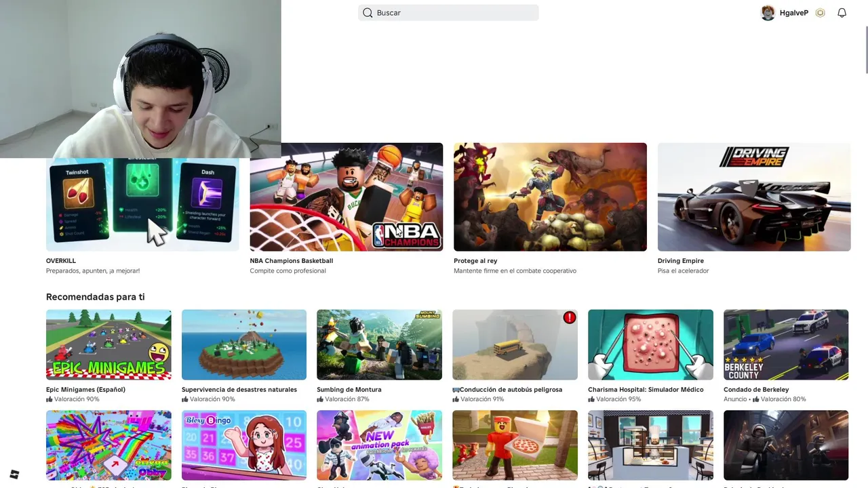This screenshot has width=868, height=488.
Task: Click 'Valoración 87%' rating text
Action: 347,399
